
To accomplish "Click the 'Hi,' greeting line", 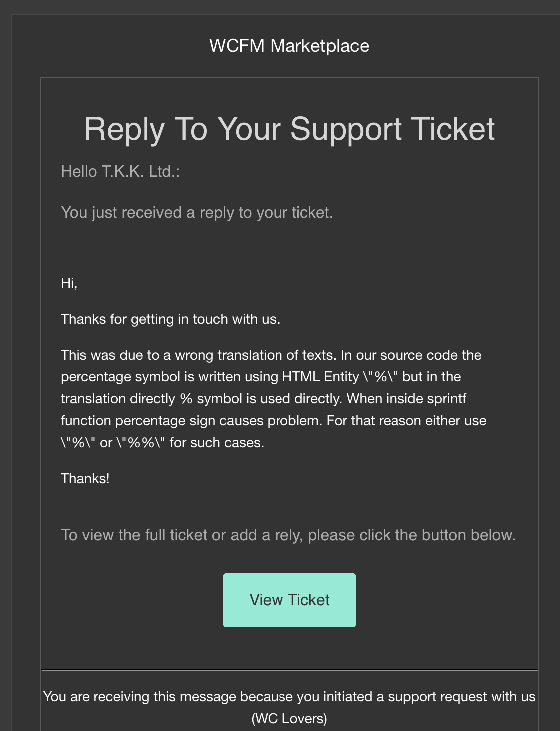I will [69, 283].
